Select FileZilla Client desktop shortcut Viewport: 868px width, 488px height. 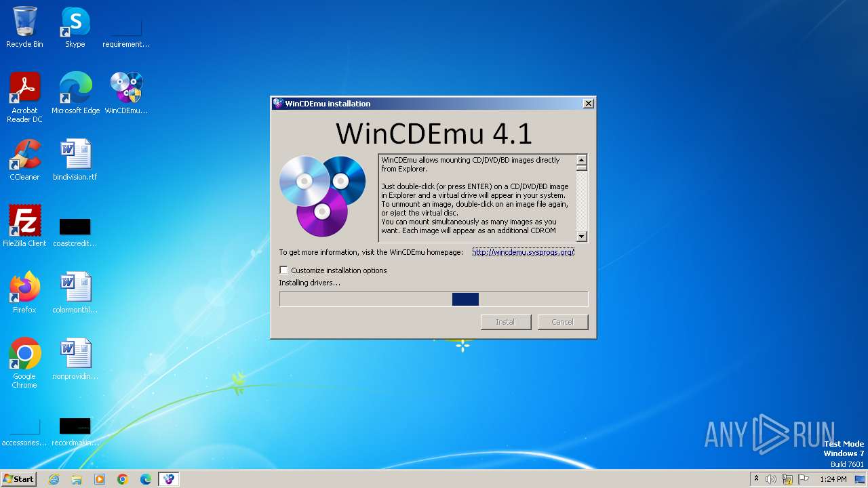tap(24, 226)
